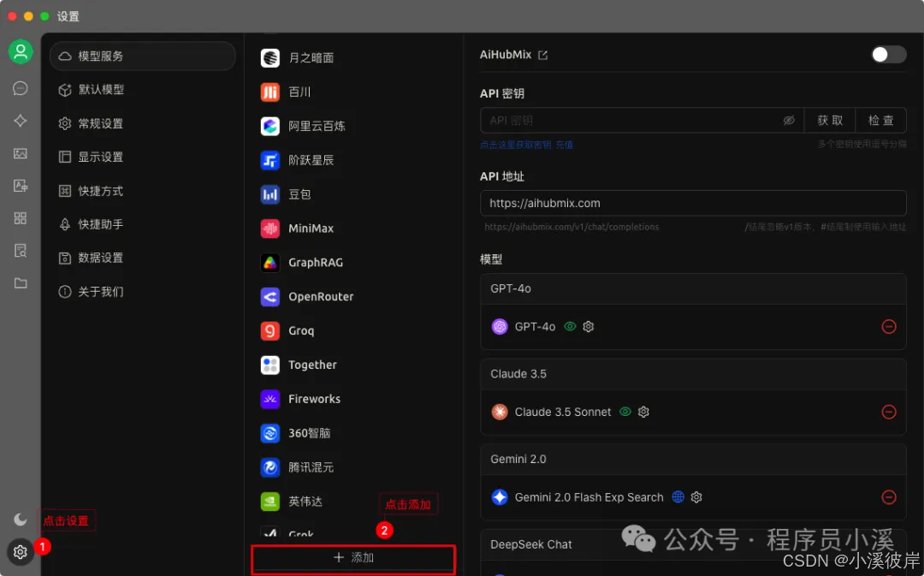Toggle dark theme moon icon

(x=20, y=520)
